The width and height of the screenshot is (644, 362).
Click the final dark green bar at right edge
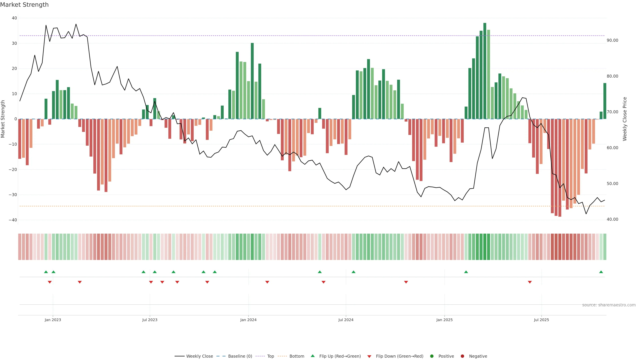(605, 101)
